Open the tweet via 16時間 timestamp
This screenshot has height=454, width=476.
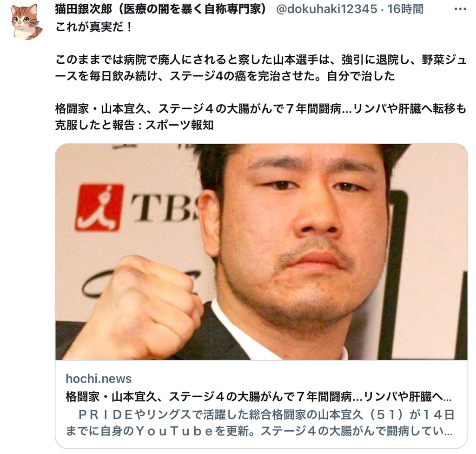tap(405, 9)
